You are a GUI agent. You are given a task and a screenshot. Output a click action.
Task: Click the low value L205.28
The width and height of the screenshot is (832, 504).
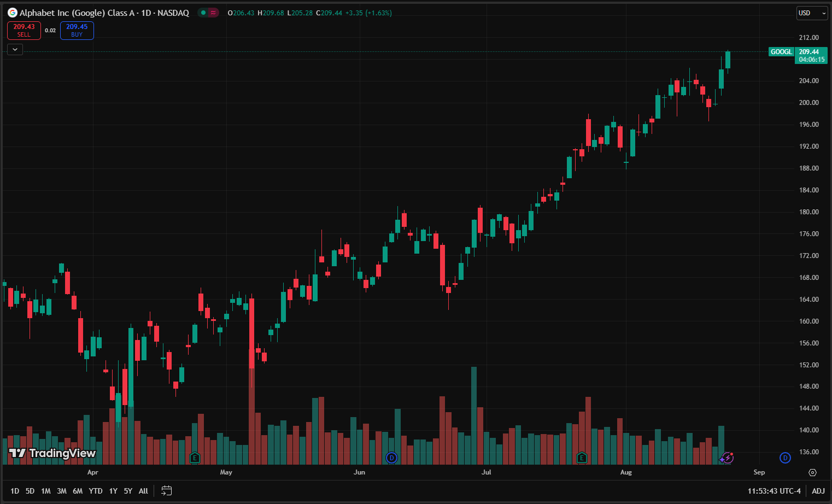coord(300,13)
